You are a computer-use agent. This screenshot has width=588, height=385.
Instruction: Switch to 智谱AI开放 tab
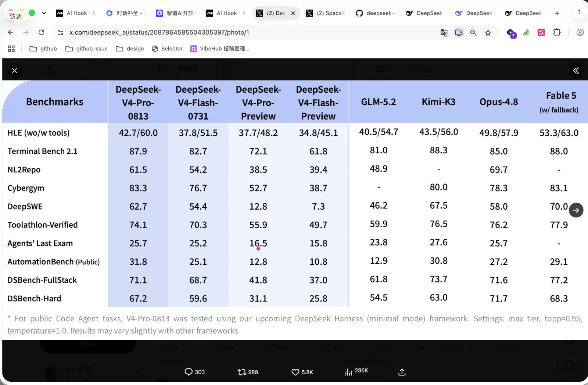pyautogui.click(x=176, y=13)
